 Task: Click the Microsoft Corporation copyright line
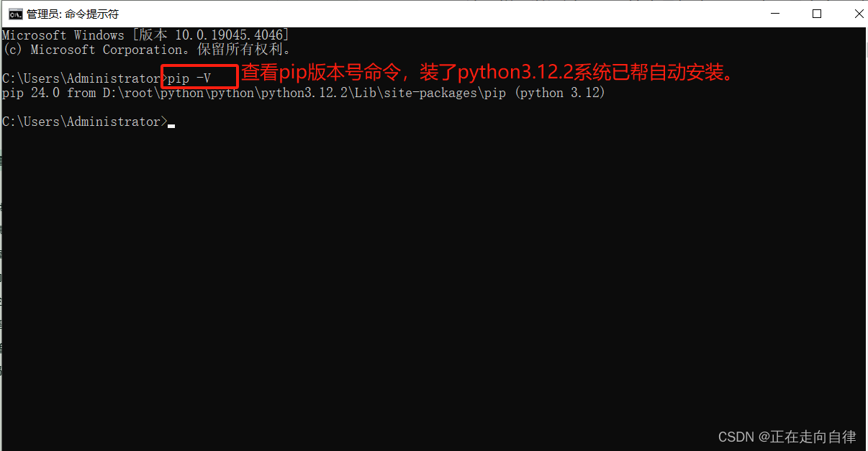pyautogui.click(x=146, y=50)
